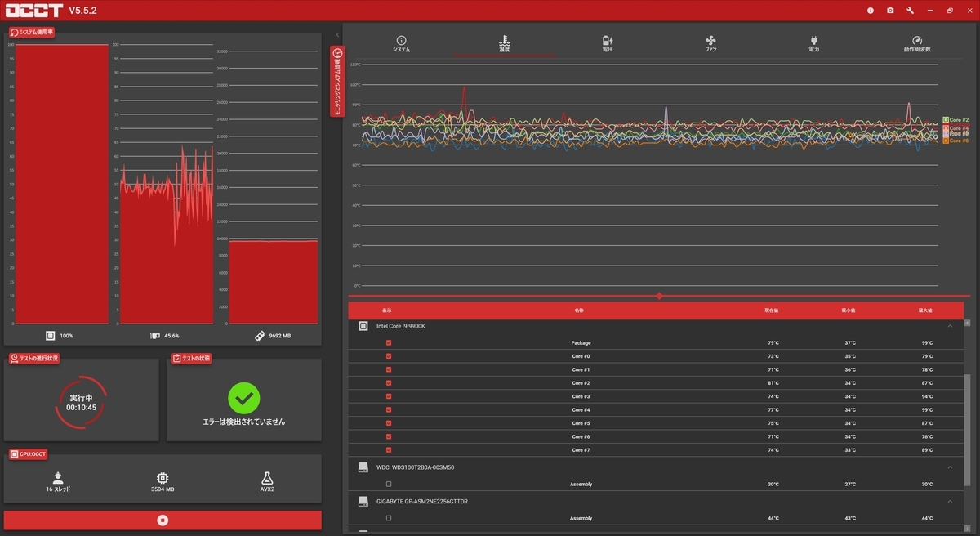Open the システム info tab icon
The height and width of the screenshot is (536, 980).
(401, 40)
